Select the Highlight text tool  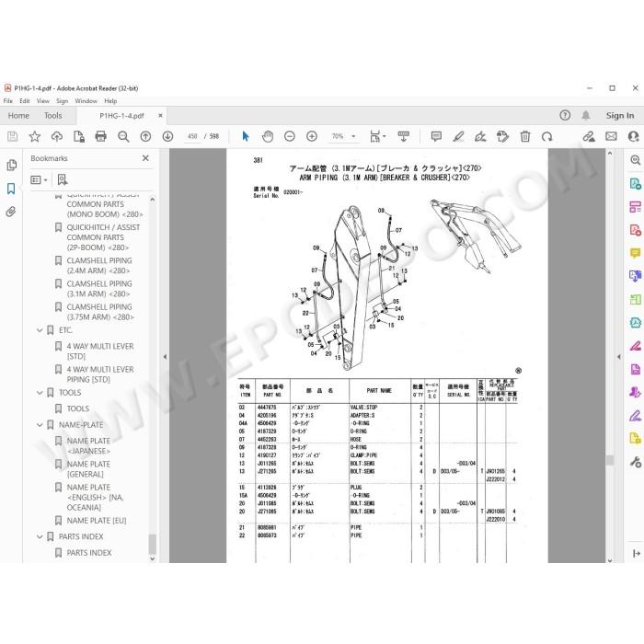pyautogui.click(x=458, y=136)
